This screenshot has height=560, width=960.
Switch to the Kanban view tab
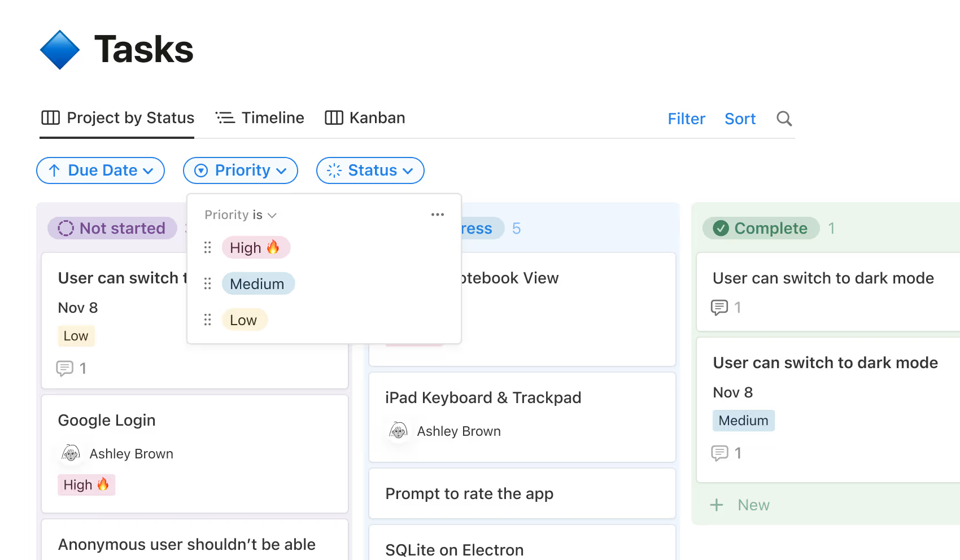pos(365,118)
